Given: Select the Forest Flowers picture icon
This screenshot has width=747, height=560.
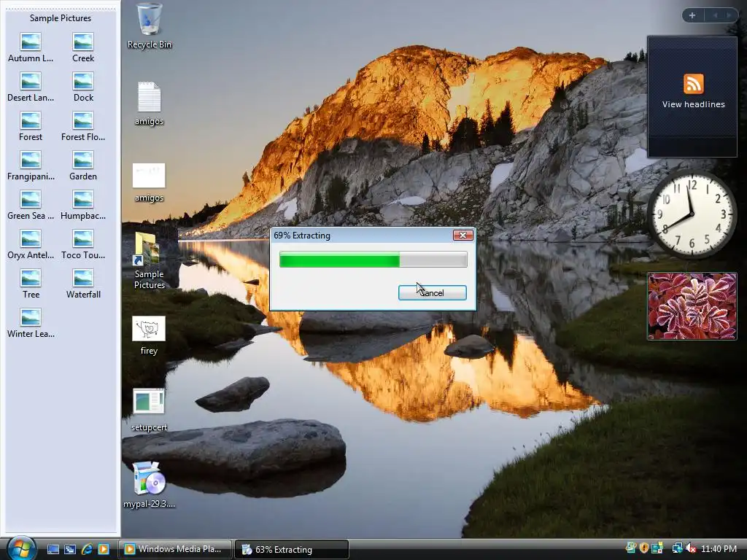Looking at the screenshot, I should [x=83, y=127].
